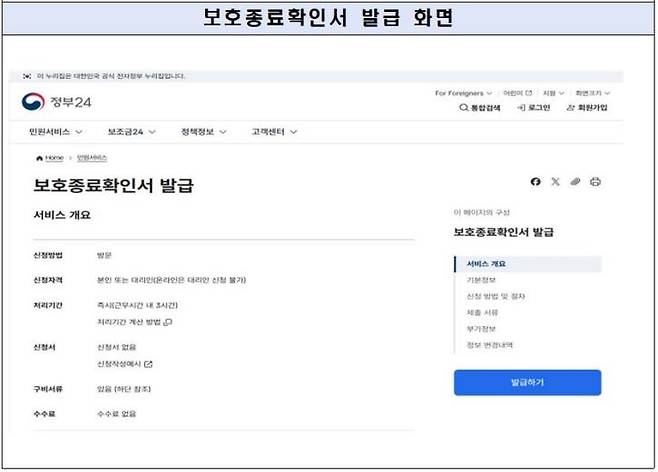Click the 보호종료확인서 발급 page heading
The image size is (658, 472).
[113, 185]
